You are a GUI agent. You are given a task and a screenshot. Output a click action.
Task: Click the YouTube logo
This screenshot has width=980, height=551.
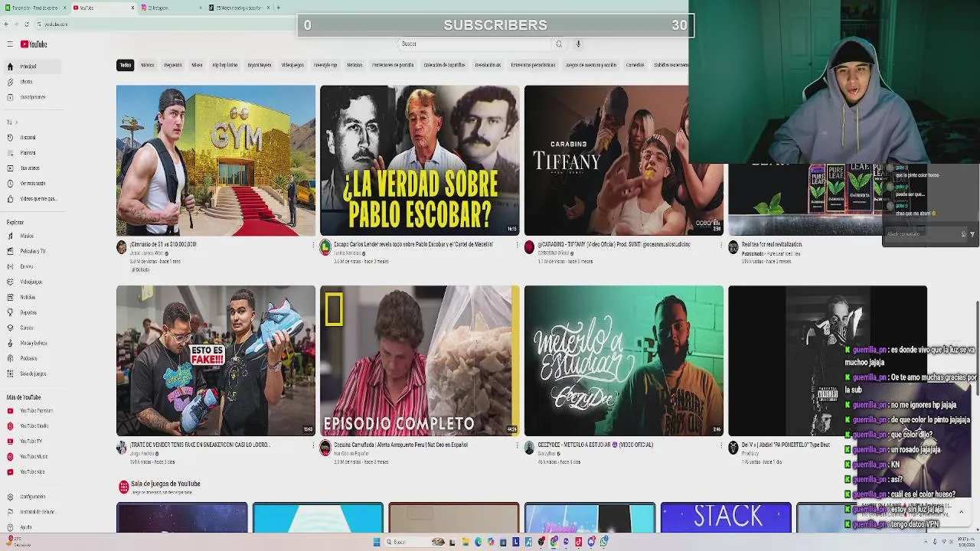pos(34,44)
